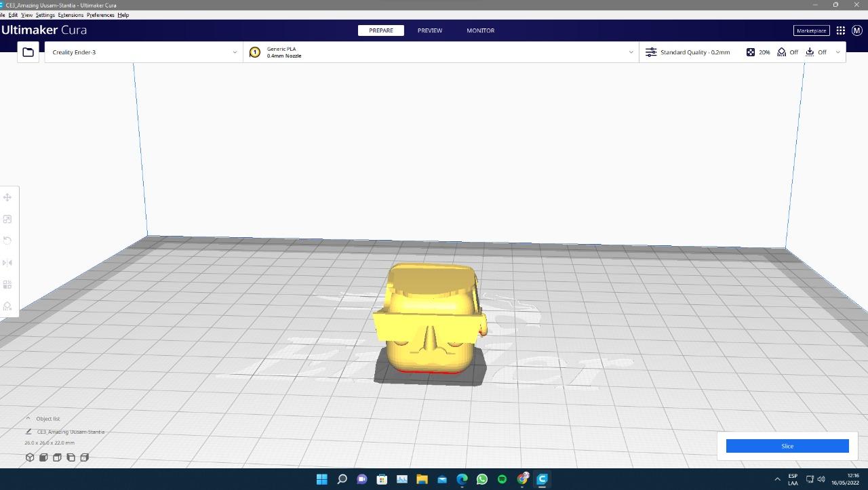Open the Windows Start menu
The width and height of the screenshot is (868, 490).
(322, 479)
